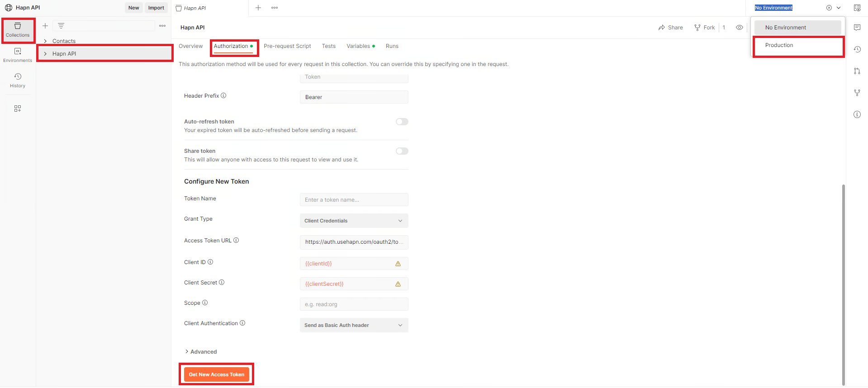Viewport: 868px width, 388px height.
Task: Click the filter icon in collections search
Action: point(61,26)
